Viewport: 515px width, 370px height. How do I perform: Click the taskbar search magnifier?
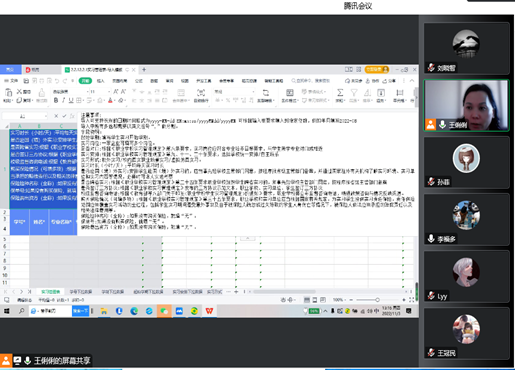click(x=22, y=311)
